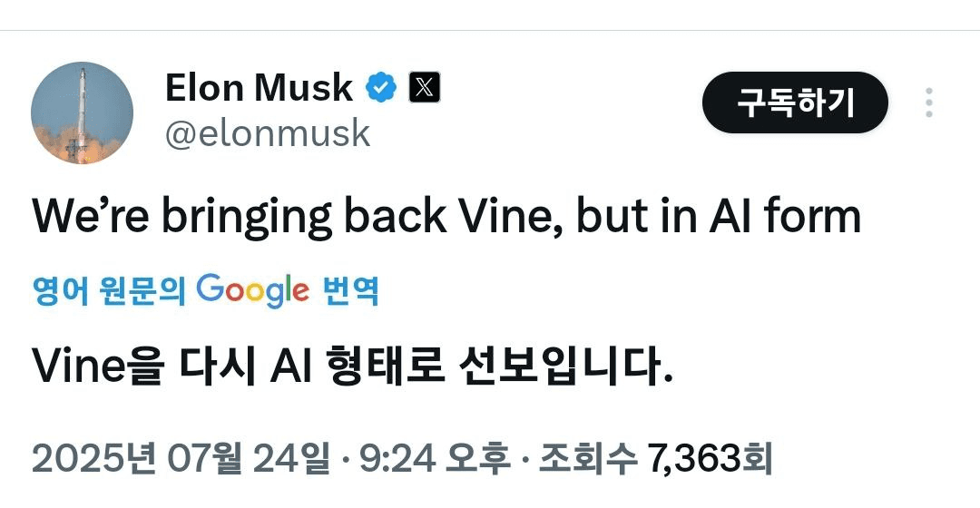Open the rocket launch profile picture
This screenshot has height=508, width=980.
[x=82, y=112]
